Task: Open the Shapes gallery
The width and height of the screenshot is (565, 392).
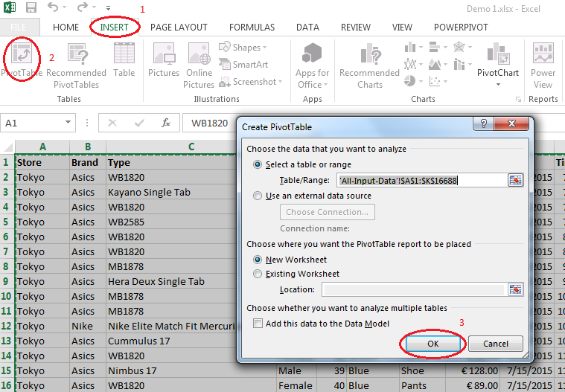Action: 243,48
